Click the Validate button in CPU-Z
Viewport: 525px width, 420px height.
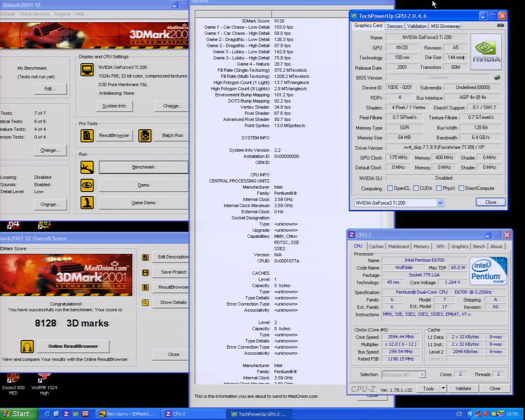(463, 388)
